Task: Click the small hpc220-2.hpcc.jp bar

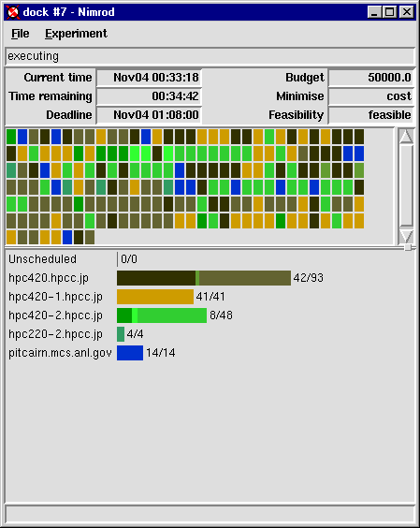Action: tap(121, 334)
